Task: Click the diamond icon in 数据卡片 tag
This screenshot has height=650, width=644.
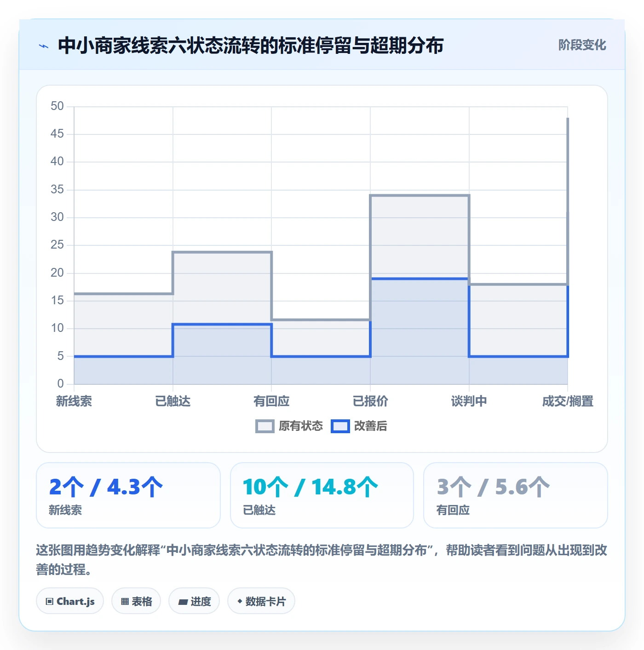Action: pyautogui.click(x=240, y=601)
